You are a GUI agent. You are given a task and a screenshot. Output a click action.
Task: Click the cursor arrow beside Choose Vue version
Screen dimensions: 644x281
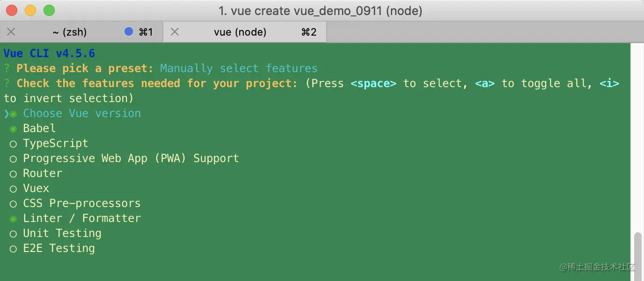tap(6, 114)
